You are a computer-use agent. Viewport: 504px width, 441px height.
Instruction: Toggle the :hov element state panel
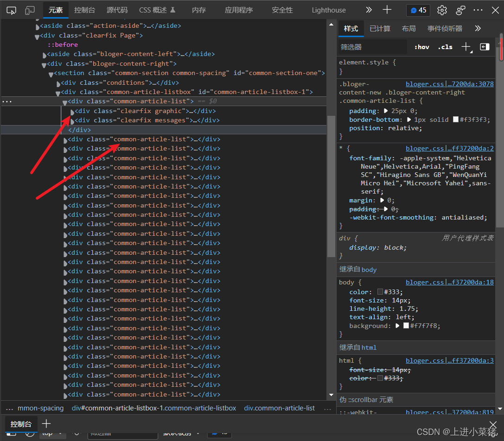tap(422, 47)
